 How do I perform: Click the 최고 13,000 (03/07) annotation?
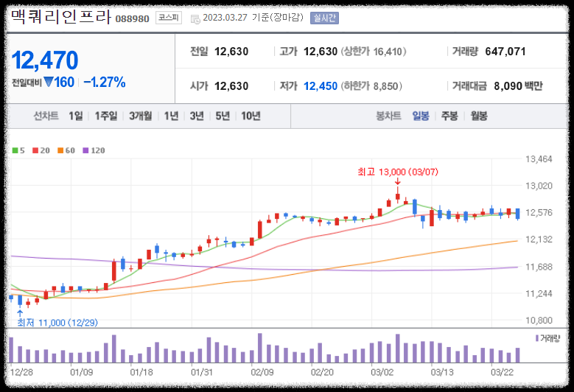click(398, 172)
